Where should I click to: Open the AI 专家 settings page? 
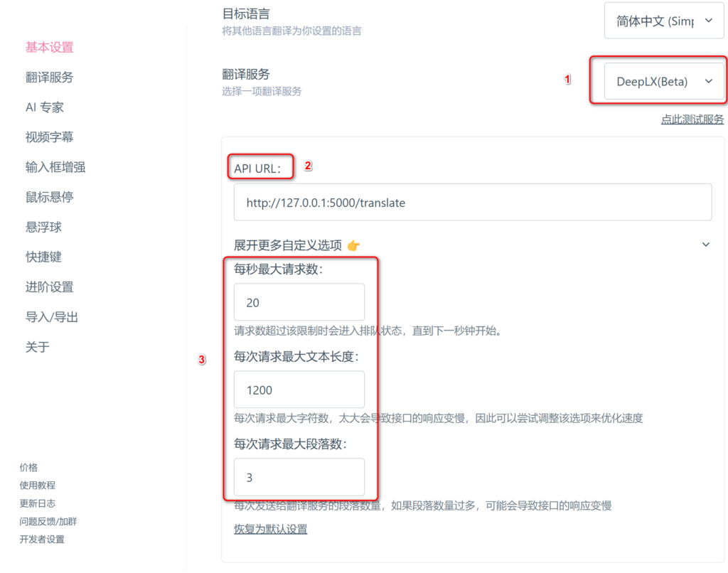pos(45,107)
